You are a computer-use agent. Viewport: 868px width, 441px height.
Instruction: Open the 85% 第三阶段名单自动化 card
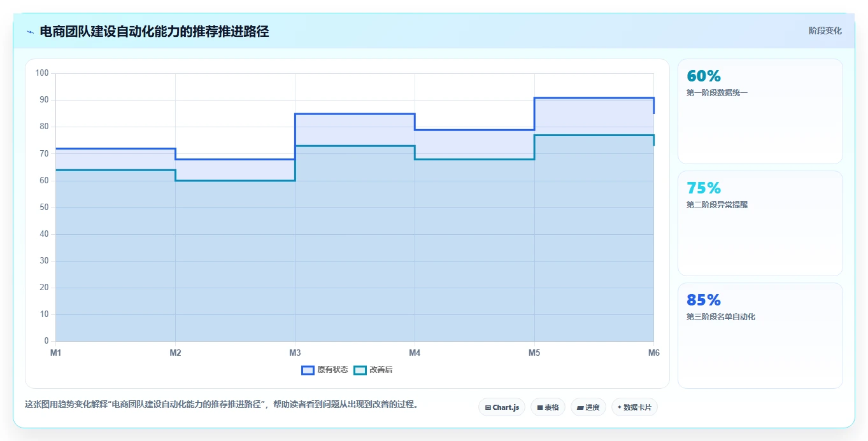[x=760, y=335]
